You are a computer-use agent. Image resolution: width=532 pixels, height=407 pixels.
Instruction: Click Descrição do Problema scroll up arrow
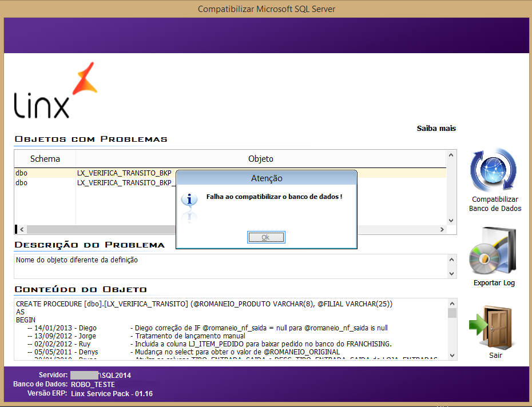(451, 260)
